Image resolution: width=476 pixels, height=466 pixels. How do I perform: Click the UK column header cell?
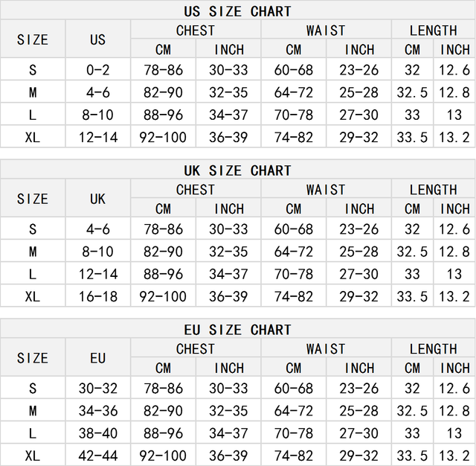[x=98, y=199]
